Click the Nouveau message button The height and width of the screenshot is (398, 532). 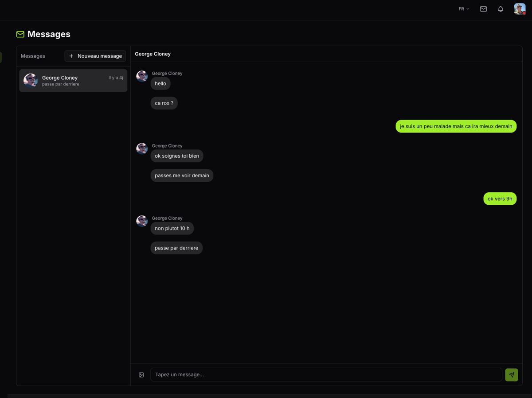pyautogui.click(x=95, y=56)
